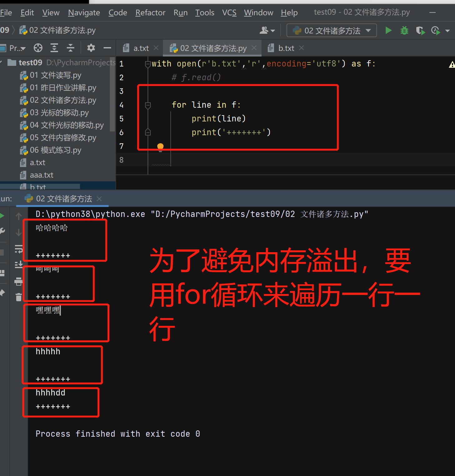Open the user account dropdown icon
This screenshot has width=455, height=476.
(x=267, y=31)
